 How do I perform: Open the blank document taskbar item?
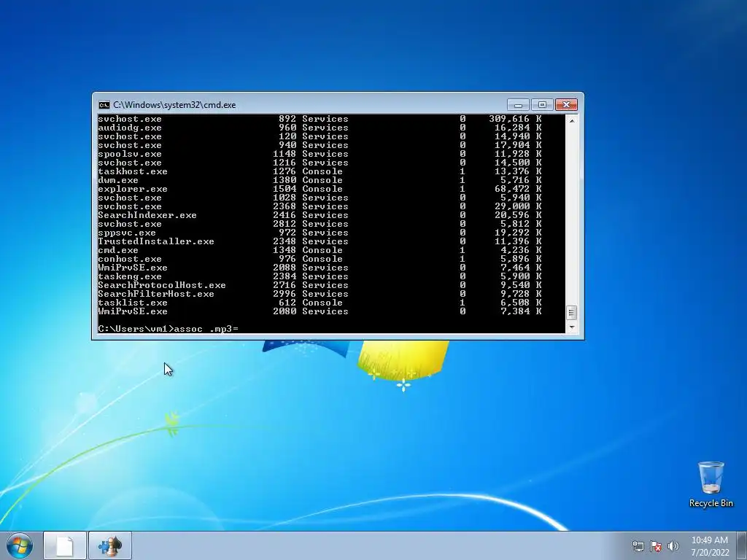coord(65,545)
